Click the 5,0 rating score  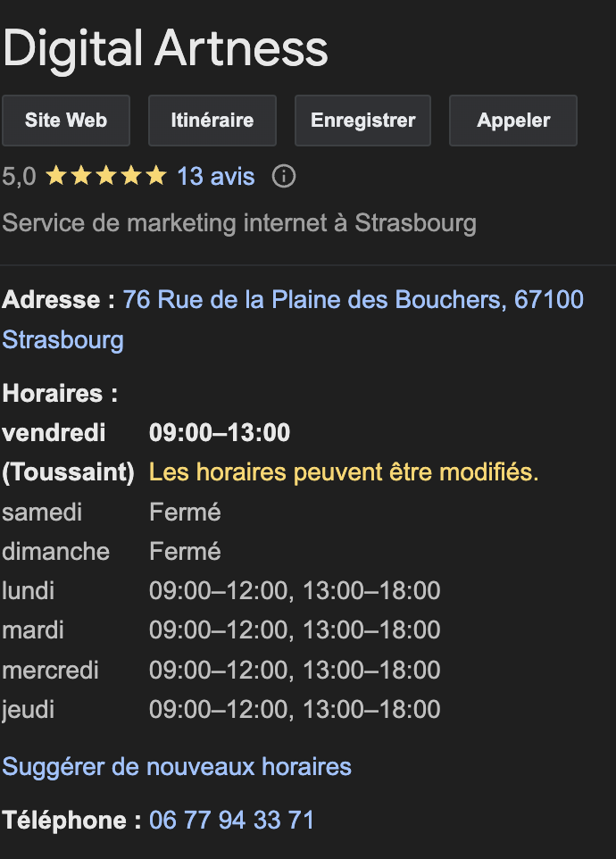[x=19, y=177]
